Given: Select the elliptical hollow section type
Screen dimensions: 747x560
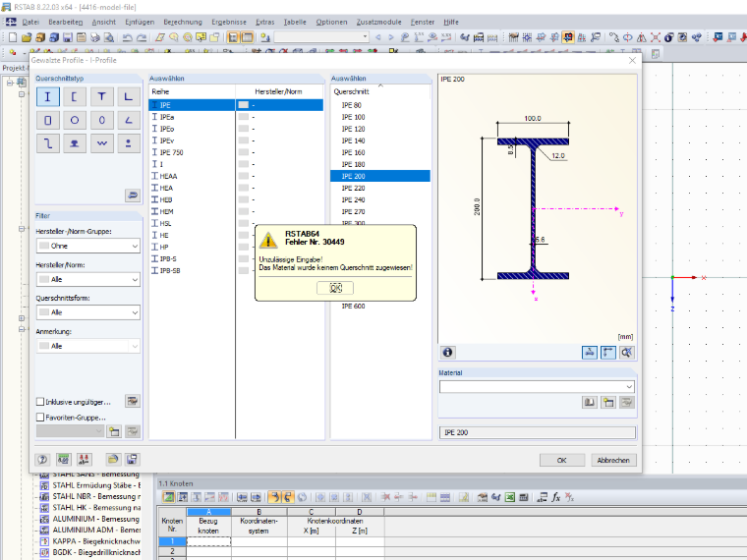Looking at the screenshot, I should (101, 120).
